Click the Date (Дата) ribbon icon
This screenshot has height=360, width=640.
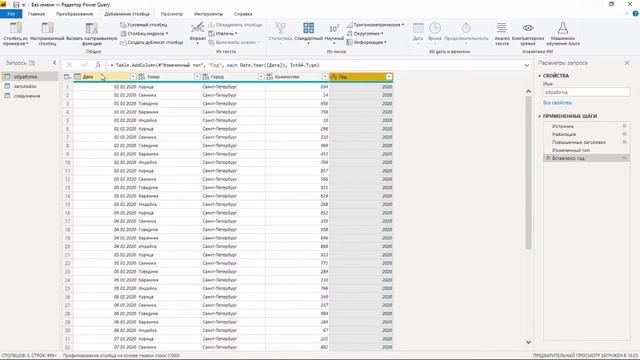point(418,29)
